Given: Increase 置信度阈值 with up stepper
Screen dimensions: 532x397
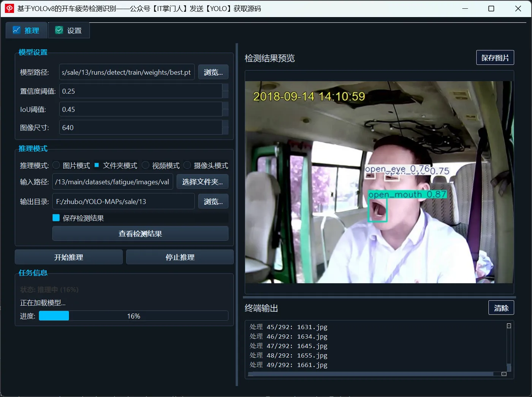Looking at the screenshot, I should [225, 87].
